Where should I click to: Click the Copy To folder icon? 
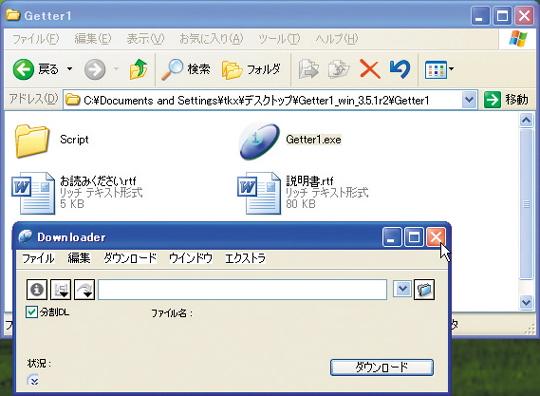[339, 69]
